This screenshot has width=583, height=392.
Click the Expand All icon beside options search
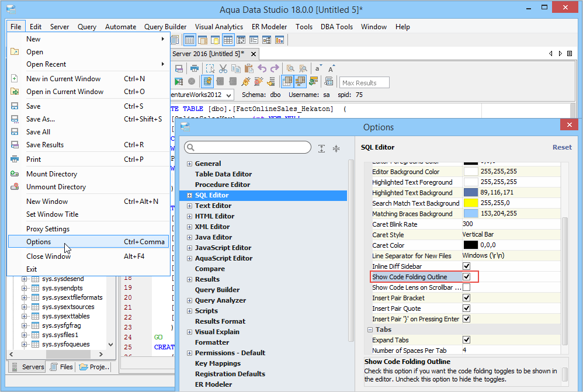321,148
